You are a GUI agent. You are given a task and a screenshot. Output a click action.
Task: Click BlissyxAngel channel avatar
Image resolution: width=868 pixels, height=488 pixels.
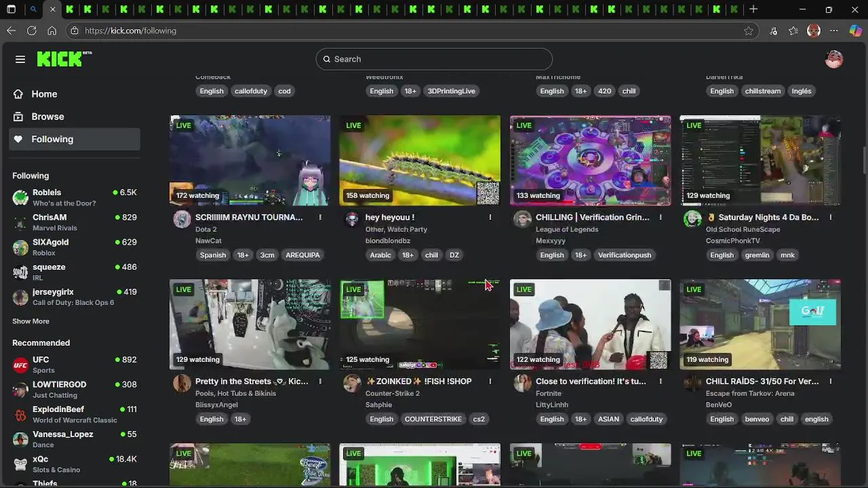point(182,383)
